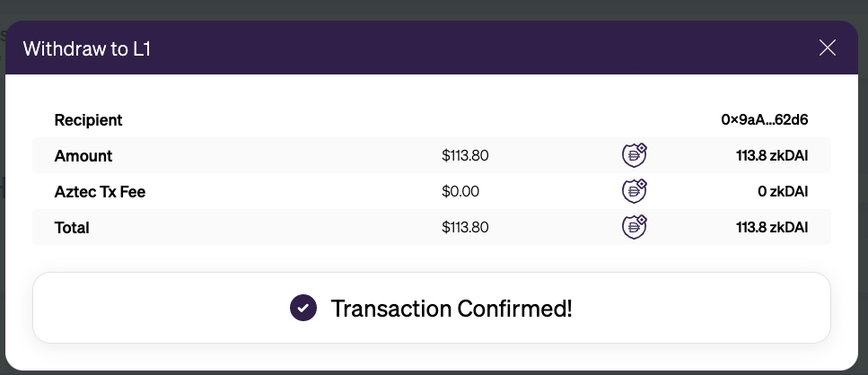
Task: Click the 113.8 zkDAI amount value
Action: click(772, 155)
